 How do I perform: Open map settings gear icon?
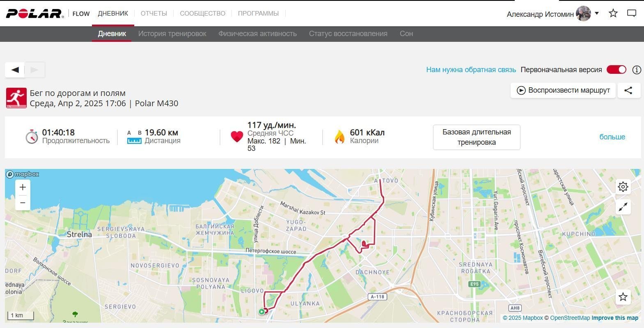623,187
